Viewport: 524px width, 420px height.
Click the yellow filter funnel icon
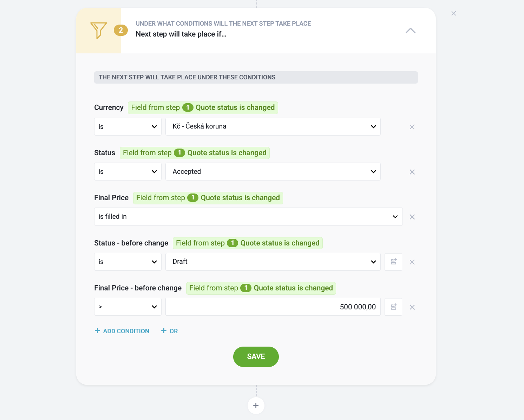(98, 31)
